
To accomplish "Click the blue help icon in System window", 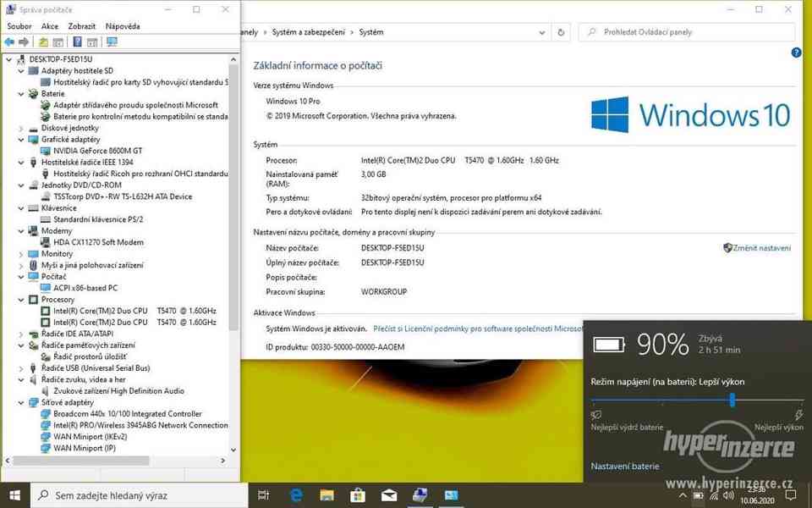I will tap(797, 52).
